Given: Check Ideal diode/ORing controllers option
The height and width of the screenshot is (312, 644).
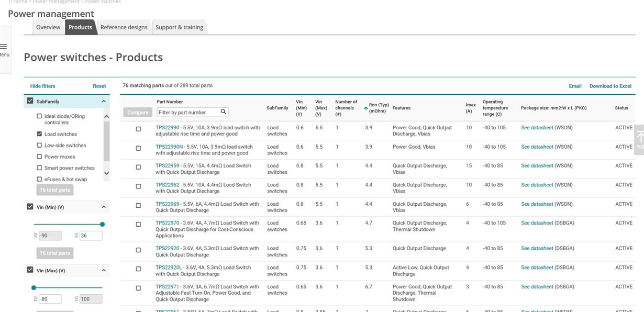Looking at the screenshot, I should click(x=39, y=116).
